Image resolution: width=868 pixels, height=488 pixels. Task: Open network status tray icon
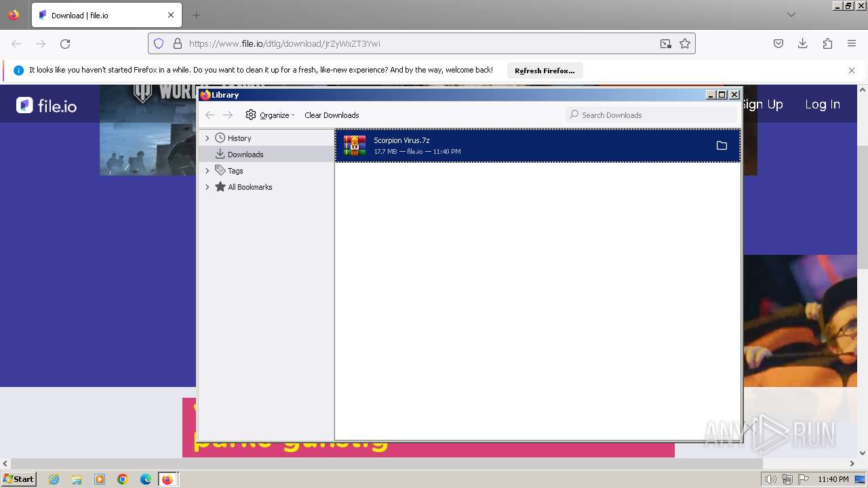(x=787, y=479)
